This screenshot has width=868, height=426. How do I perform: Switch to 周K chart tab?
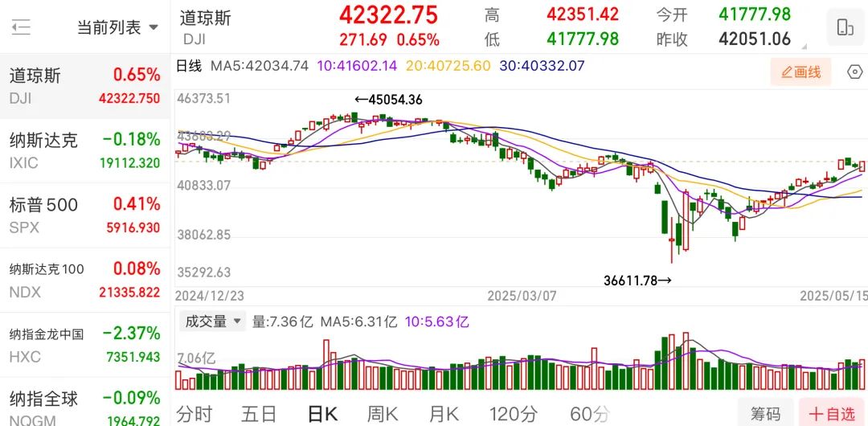[x=383, y=413]
